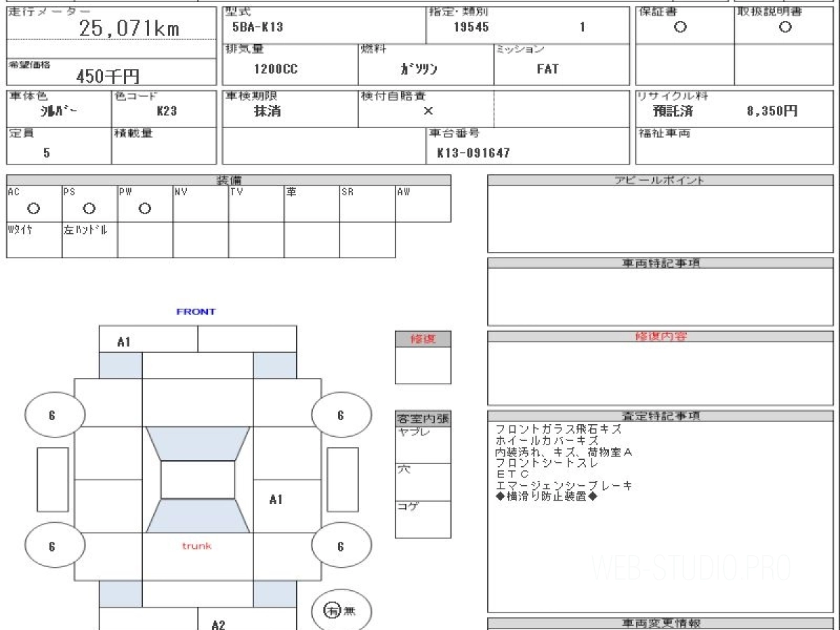The image size is (840, 630).
Task: Click the アピールポイント section header
Action: (x=660, y=180)
